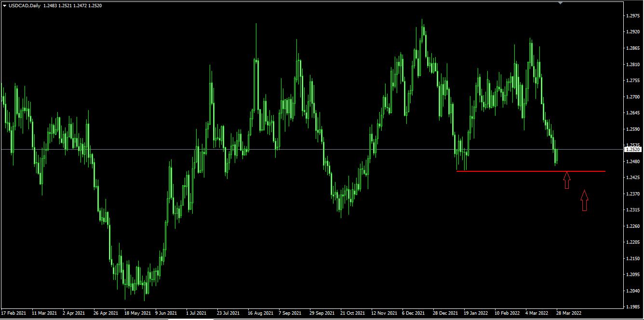
Task: Click the 1.1985 price axis label
Action: 632,307
